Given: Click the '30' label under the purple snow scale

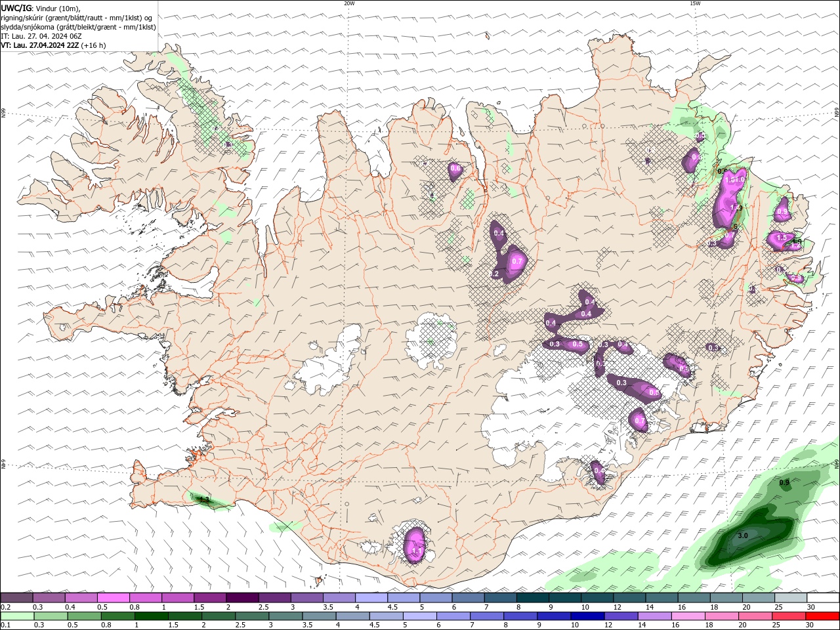Looking at the screenshot, I should point(811,607).
